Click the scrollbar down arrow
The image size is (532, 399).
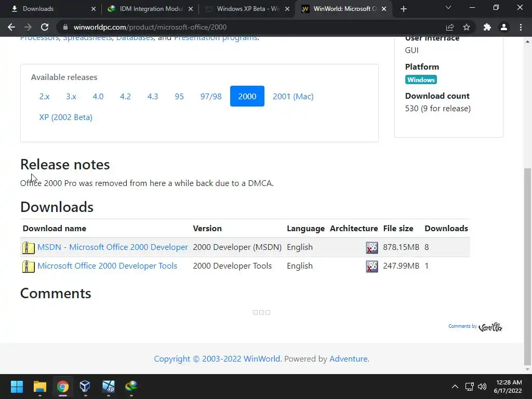coord(527,369)
